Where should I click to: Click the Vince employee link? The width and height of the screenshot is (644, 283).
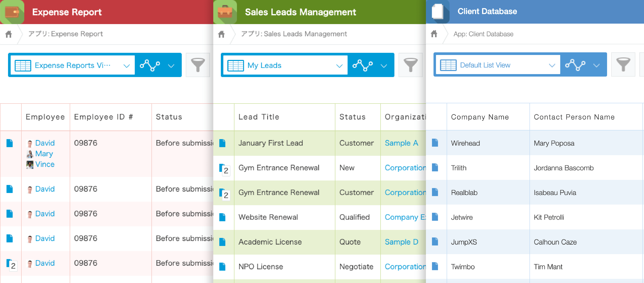coord(45,164)
